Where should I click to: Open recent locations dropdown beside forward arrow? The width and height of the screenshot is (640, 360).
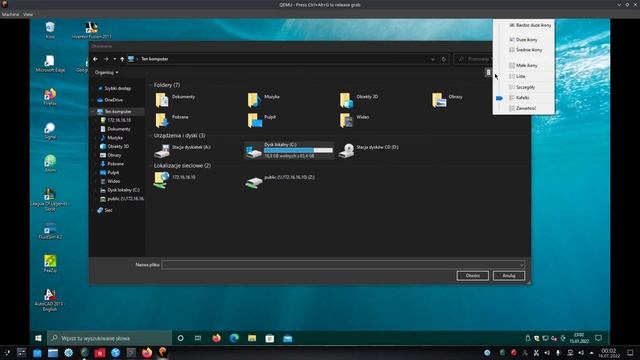pos(114,59)
